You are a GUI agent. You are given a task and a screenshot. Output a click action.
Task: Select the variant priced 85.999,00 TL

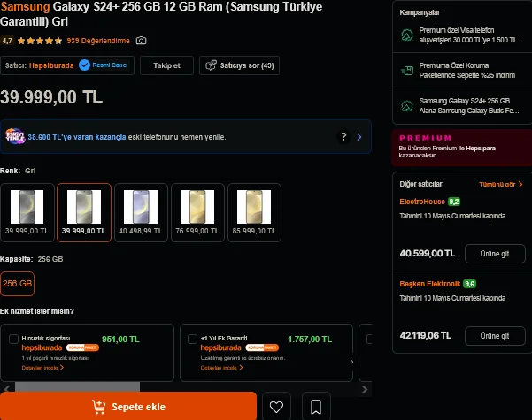254,212
